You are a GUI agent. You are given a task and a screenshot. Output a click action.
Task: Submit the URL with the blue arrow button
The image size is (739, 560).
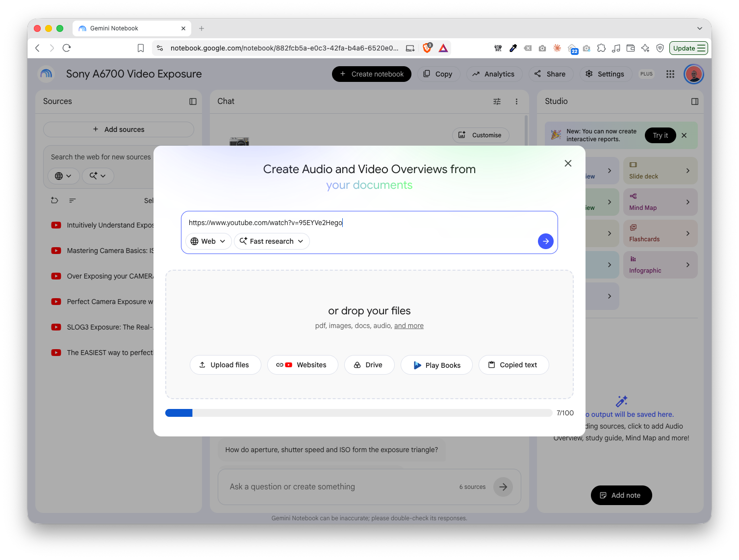[546, 241]
